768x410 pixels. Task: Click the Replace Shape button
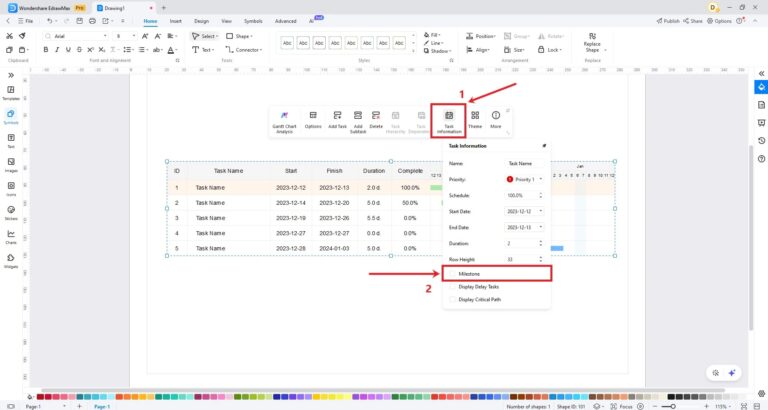click(592, 43)
